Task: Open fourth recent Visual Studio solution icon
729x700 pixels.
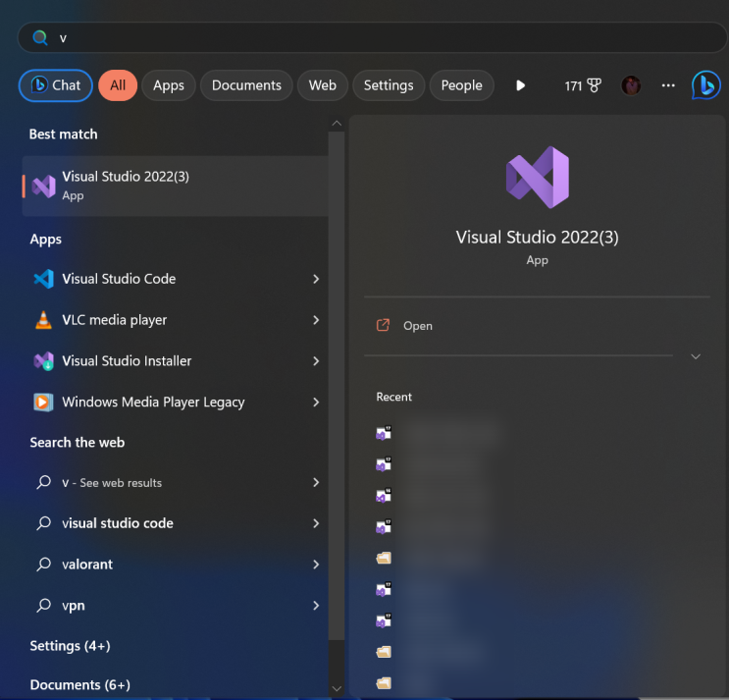Action: coord(384,527)
